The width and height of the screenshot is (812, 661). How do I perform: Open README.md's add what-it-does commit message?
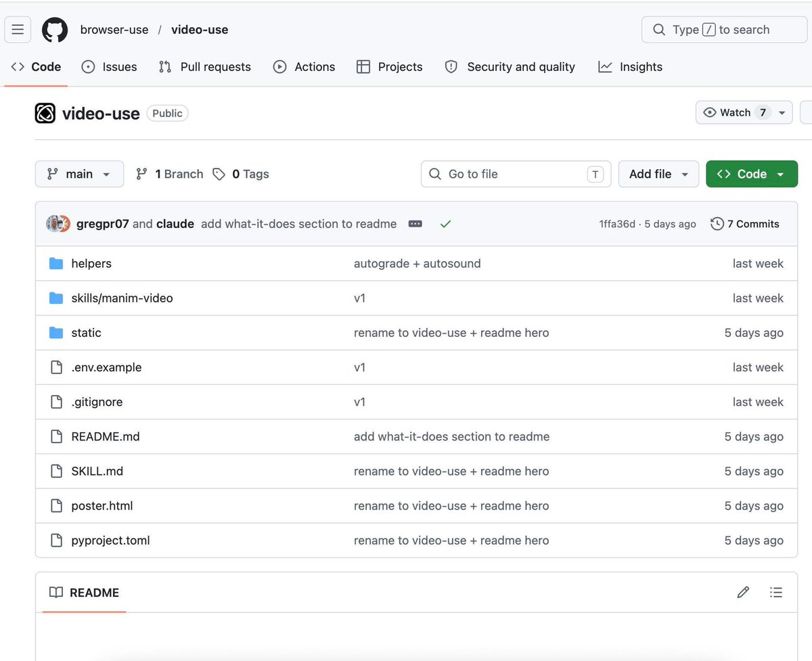point(452,436)
